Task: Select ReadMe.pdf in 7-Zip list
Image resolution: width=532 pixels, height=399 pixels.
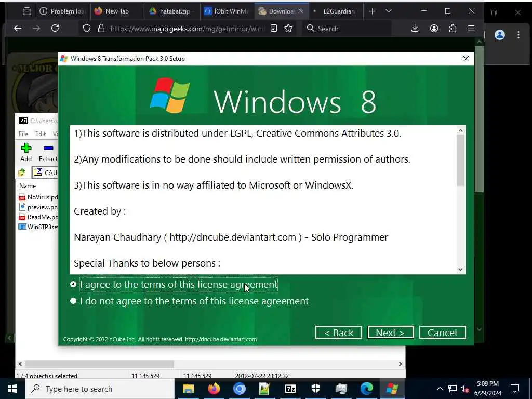Action: (38, 217)
